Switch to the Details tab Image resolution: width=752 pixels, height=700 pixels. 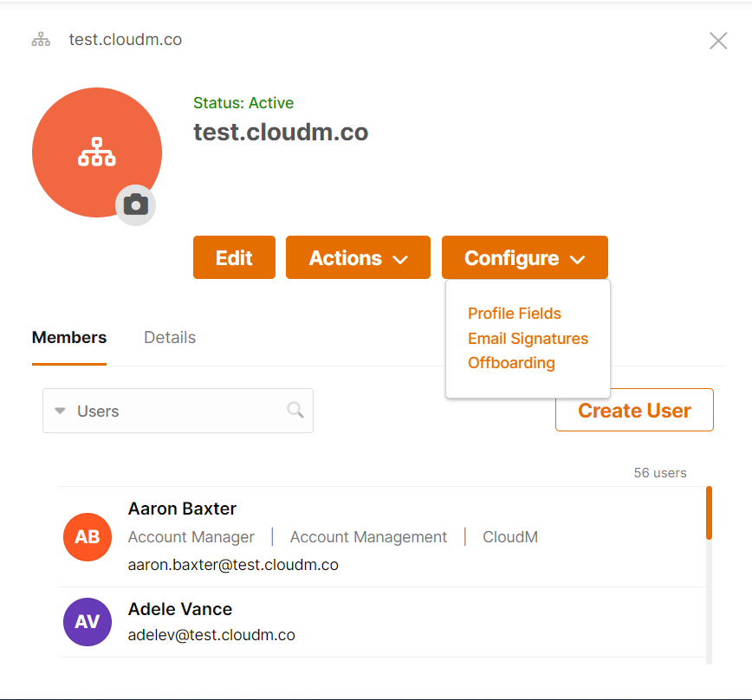click(170, 338)
